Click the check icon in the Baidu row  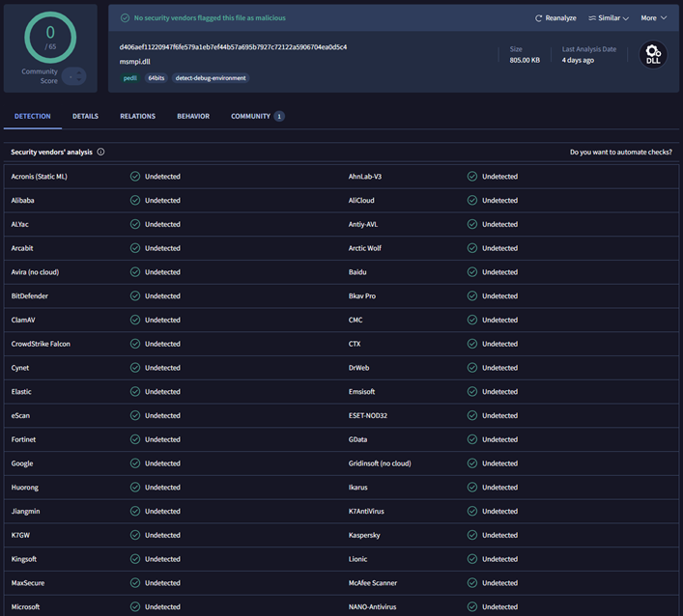point(472,272)
